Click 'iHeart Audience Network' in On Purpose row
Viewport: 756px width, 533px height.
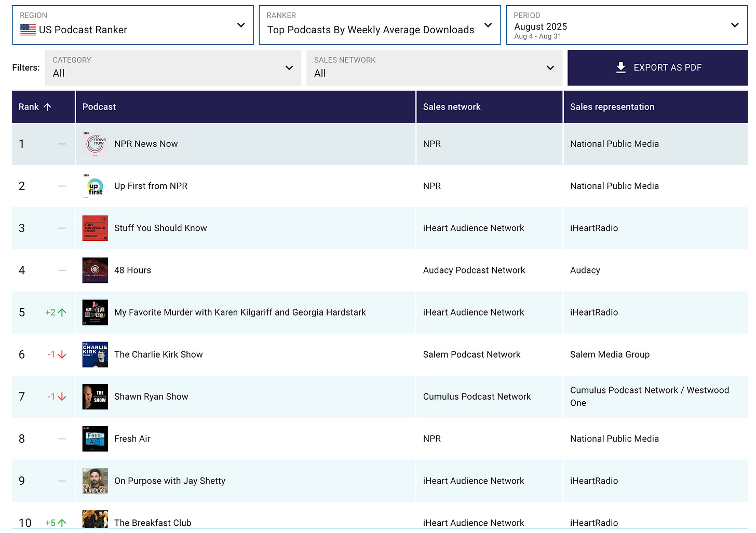474,481
